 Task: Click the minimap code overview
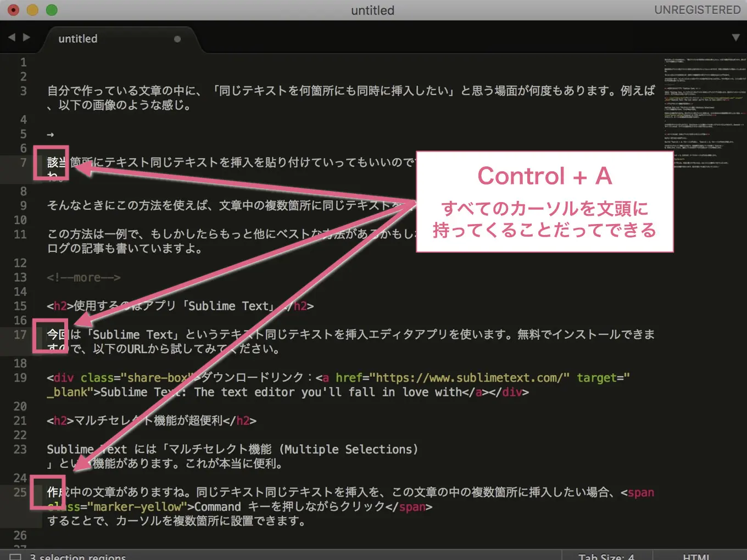(705, 113)
